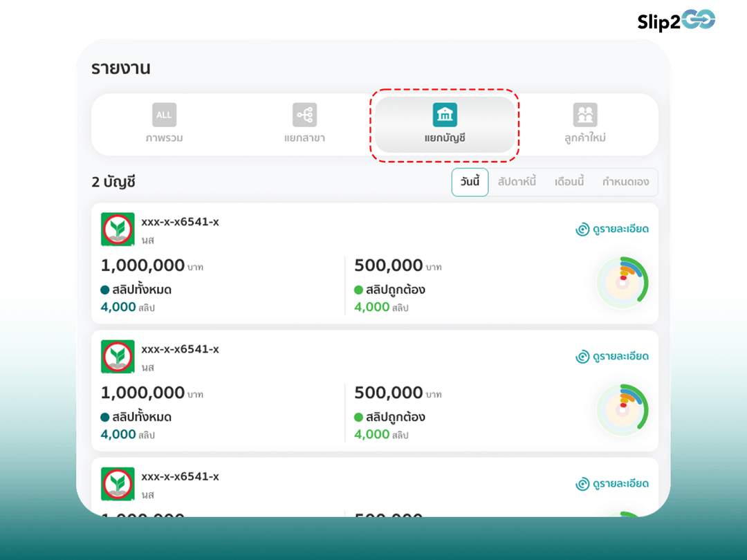Image resolution: width=747 pixels, height=560 pixels.
Task: Click the radial chart in first account card
Action: [x=622, y=283]
